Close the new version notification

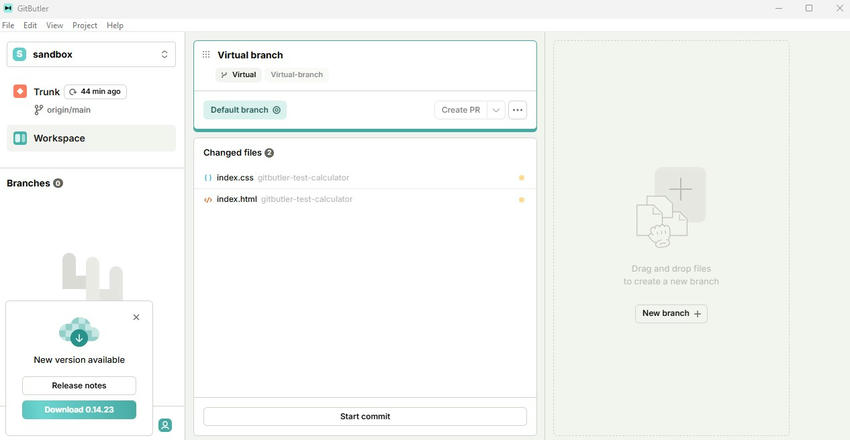[136, 317]
